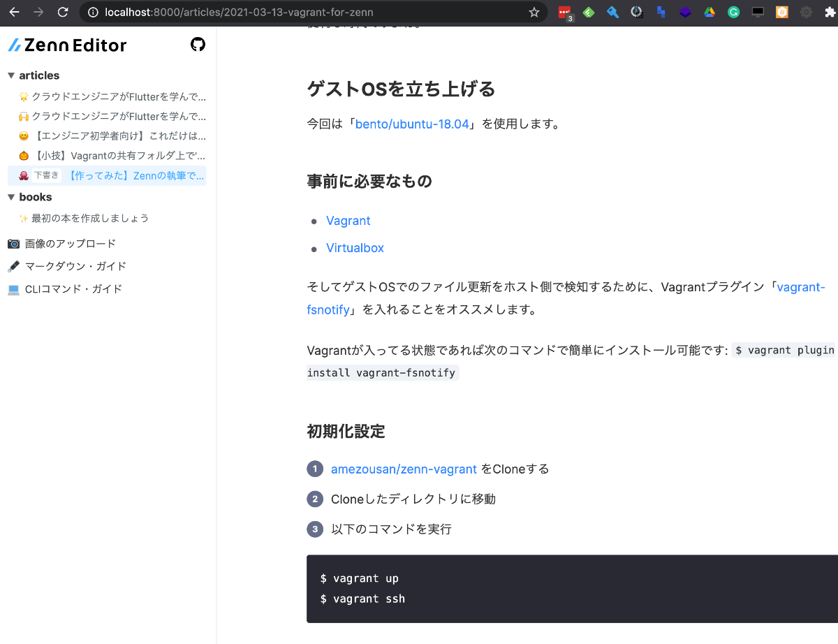Open the Grammarly extension icon
This screenshot has width=838, height=644.
[x=733, y=12]
